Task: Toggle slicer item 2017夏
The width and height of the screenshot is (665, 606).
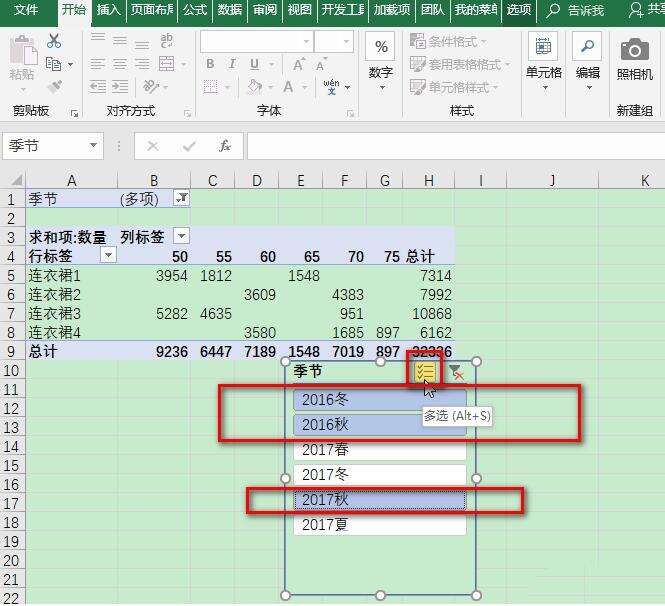Action: click(380, 525)
